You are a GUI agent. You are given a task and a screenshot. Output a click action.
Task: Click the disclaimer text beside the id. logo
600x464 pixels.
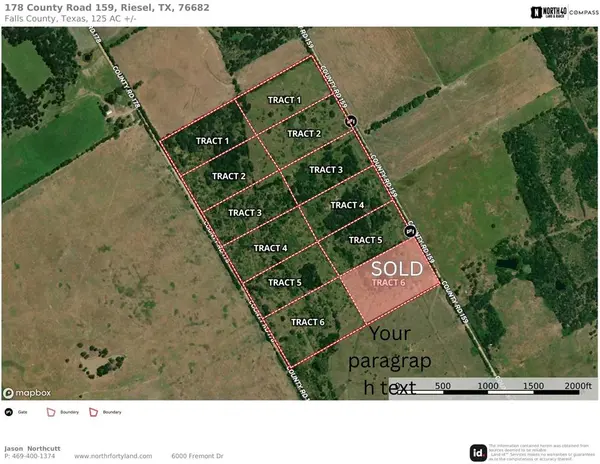click(541, 453)
